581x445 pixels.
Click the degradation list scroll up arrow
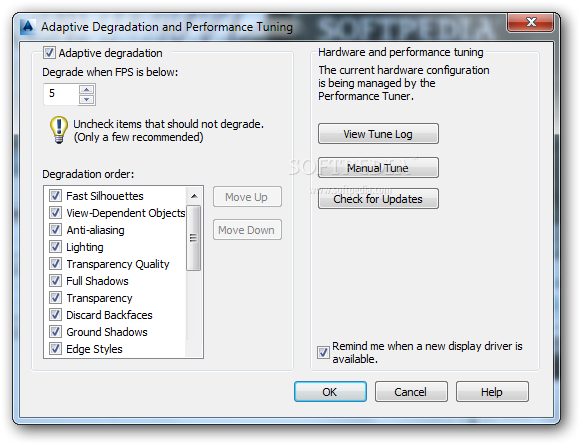tap(194, 196)
